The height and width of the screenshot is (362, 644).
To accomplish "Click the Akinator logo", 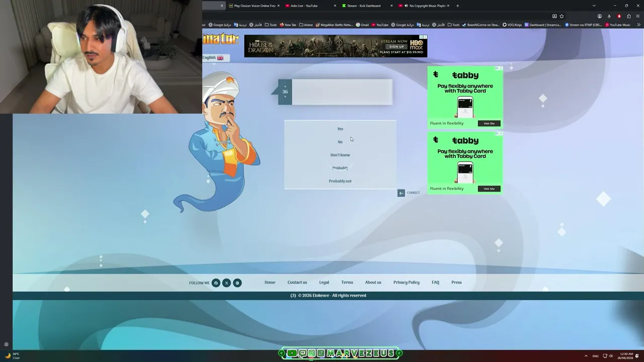I will point(221,39).
